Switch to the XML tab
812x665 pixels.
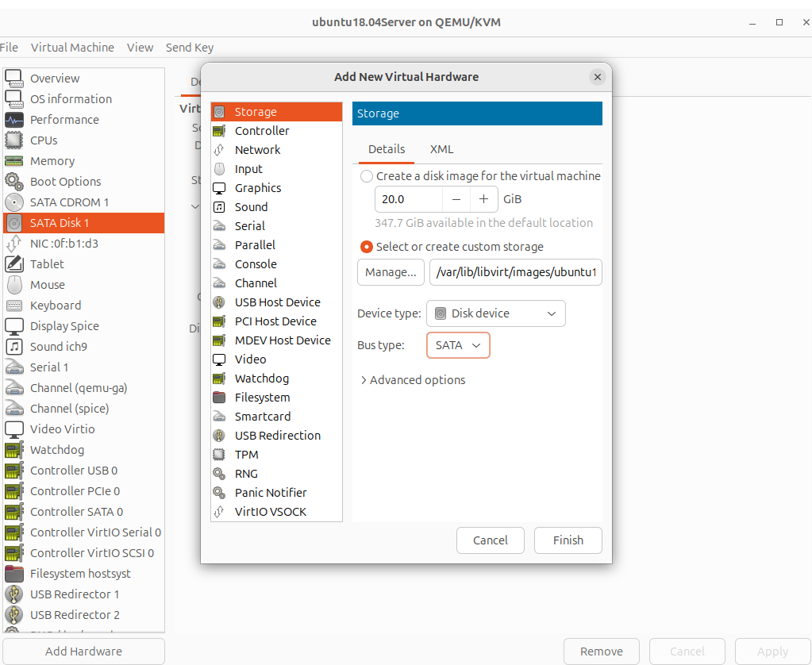click(441, 149)
